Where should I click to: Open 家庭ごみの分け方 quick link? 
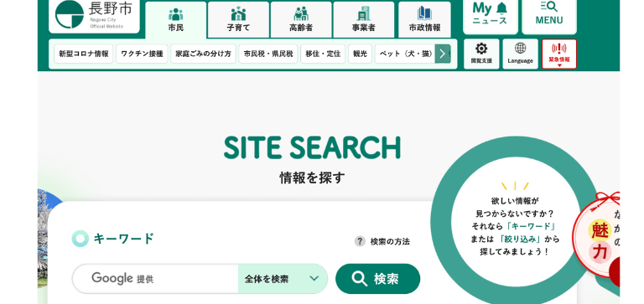pyautogui.click(x=203, y=54)
